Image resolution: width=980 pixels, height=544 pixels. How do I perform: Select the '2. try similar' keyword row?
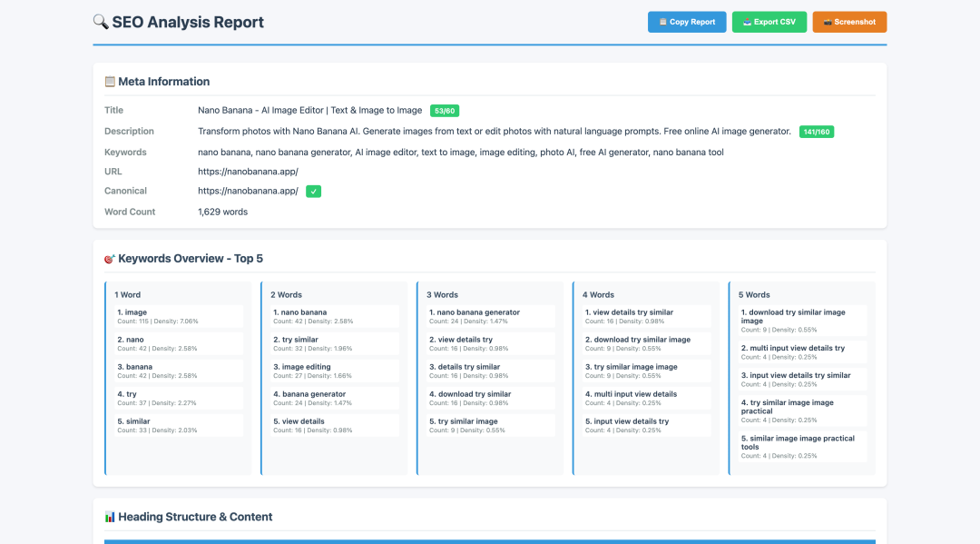point(334,344)
